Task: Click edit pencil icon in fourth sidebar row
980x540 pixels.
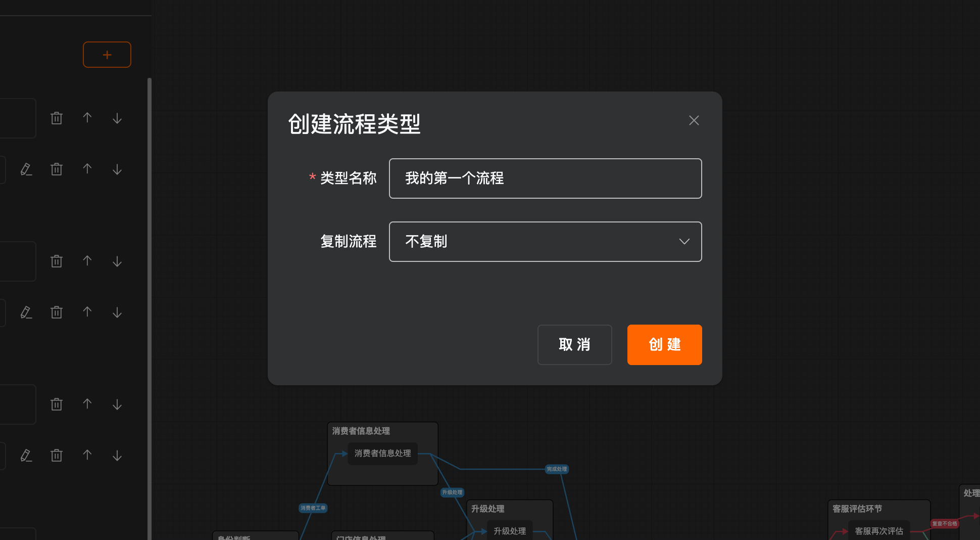Action: pos(26,312)
